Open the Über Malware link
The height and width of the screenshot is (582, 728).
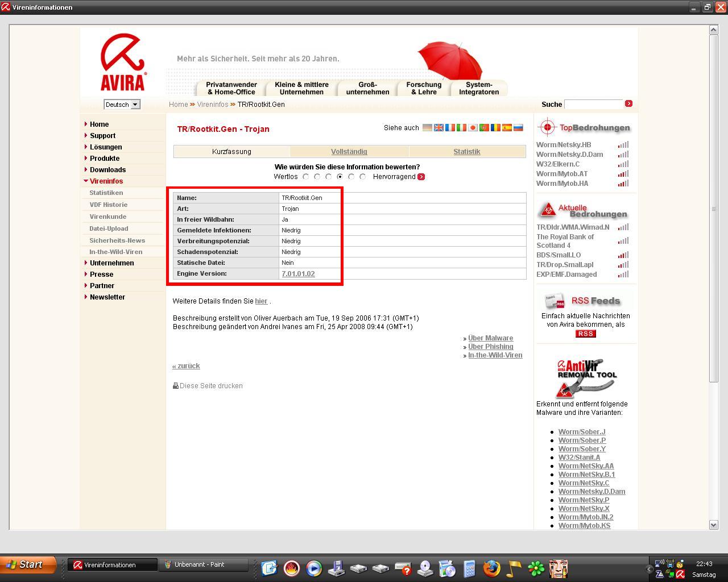(x=490, y=338)
